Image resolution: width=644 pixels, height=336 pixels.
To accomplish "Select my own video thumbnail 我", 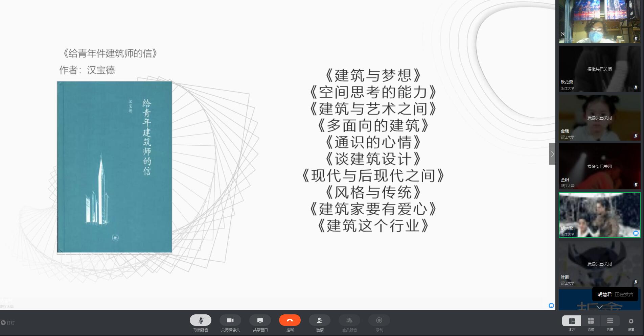I will [x=600, y=22].
